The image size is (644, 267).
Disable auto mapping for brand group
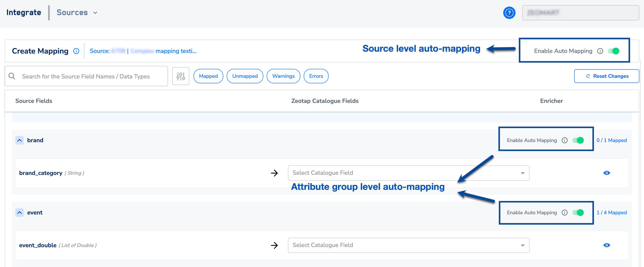(578, 140)
